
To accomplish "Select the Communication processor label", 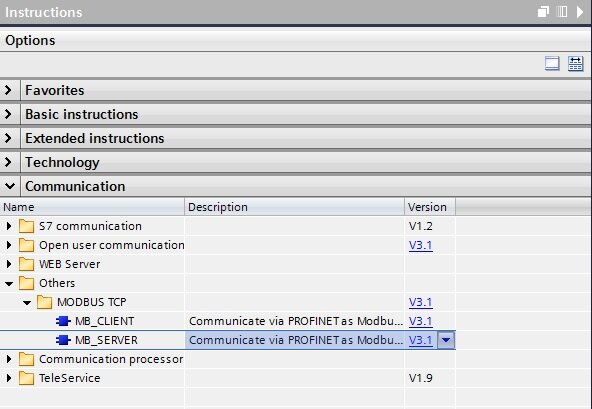I will coord(111,359).
